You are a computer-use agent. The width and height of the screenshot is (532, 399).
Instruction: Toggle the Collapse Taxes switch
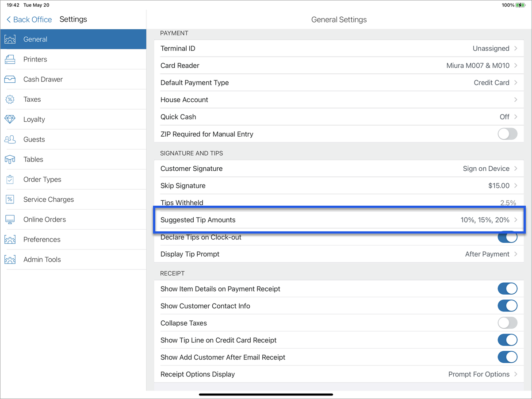pos(507,323)
